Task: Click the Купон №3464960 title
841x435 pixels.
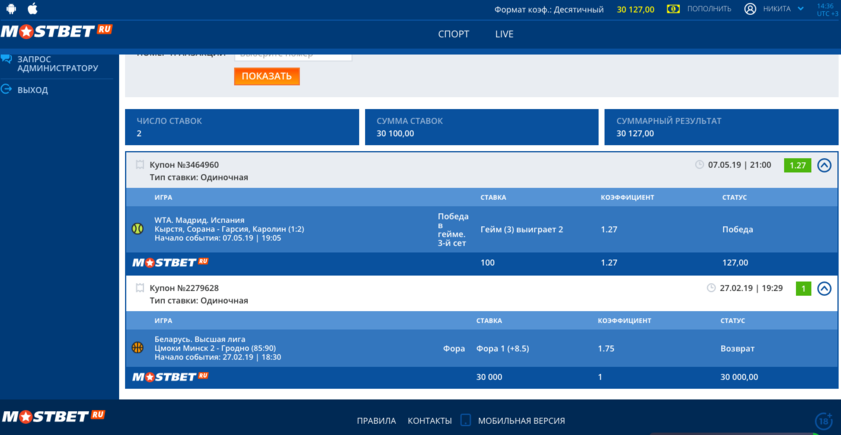Action: (x=184, y=165)
